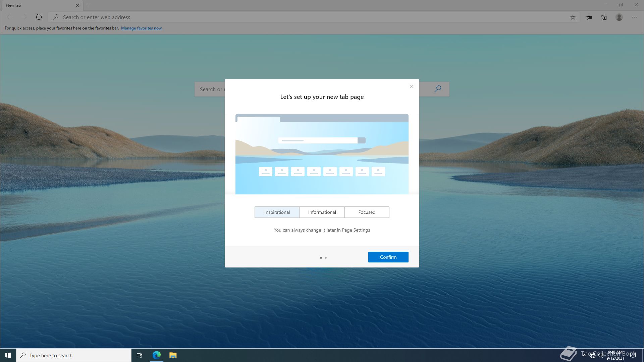Open the Action Center notifications icon
644x362 pixels.
pos(633,355)
